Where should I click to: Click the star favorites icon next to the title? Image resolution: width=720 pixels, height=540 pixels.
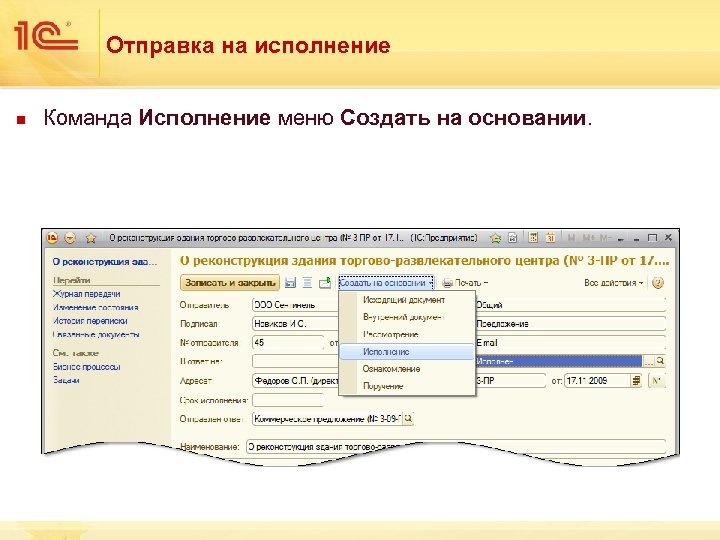click(x=91, y=238)
